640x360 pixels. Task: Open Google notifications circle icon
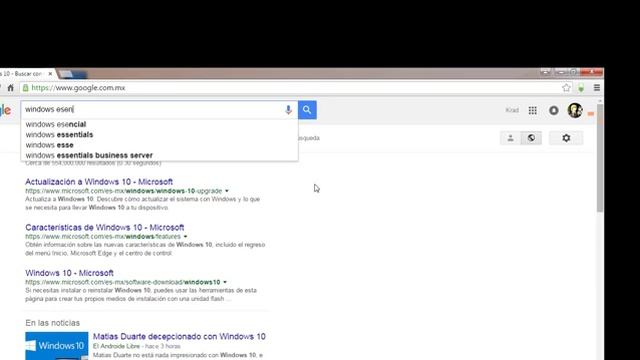pos(553,110)
